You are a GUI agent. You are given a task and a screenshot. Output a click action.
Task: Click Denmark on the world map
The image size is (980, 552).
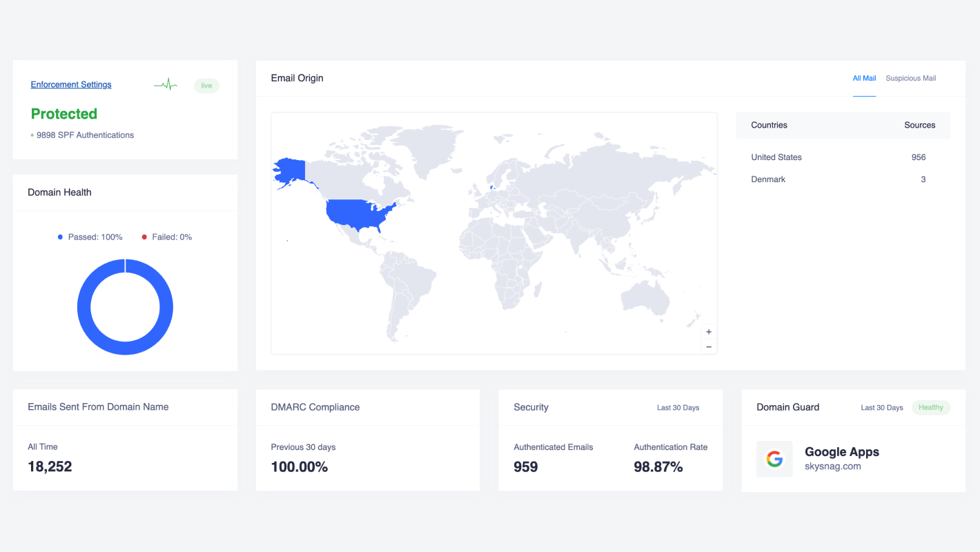click(x=491, y=187)
